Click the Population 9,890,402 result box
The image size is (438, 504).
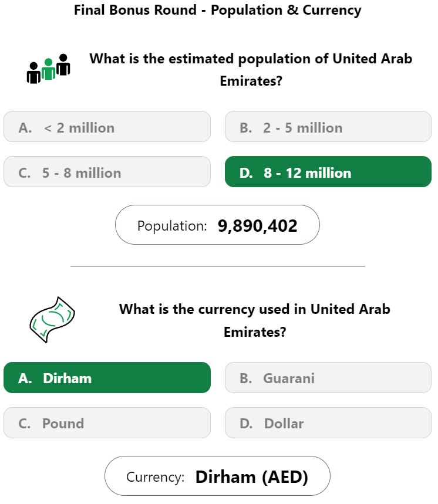click(x=217, y=225)
